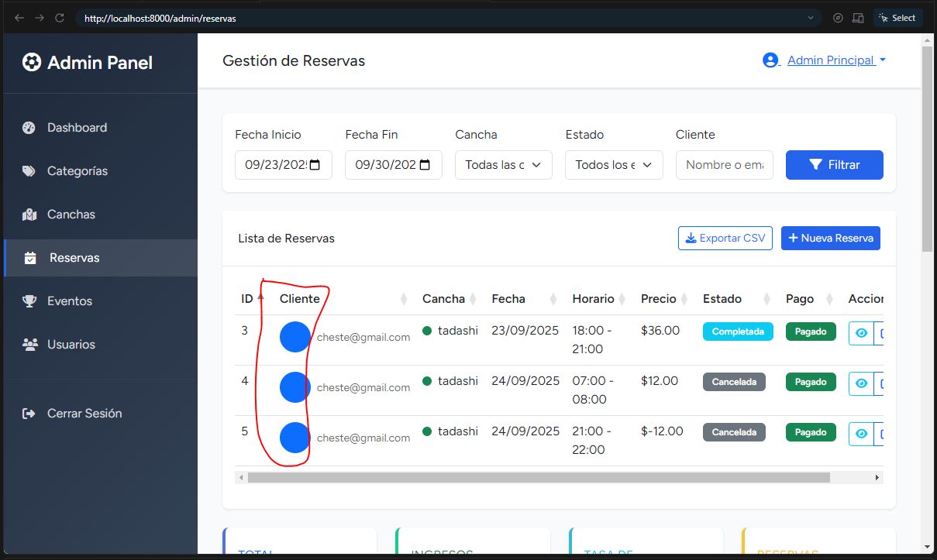Sort the table by Estado column
The height and width of the screenshot is (560, 937).
tap(738, 299)
